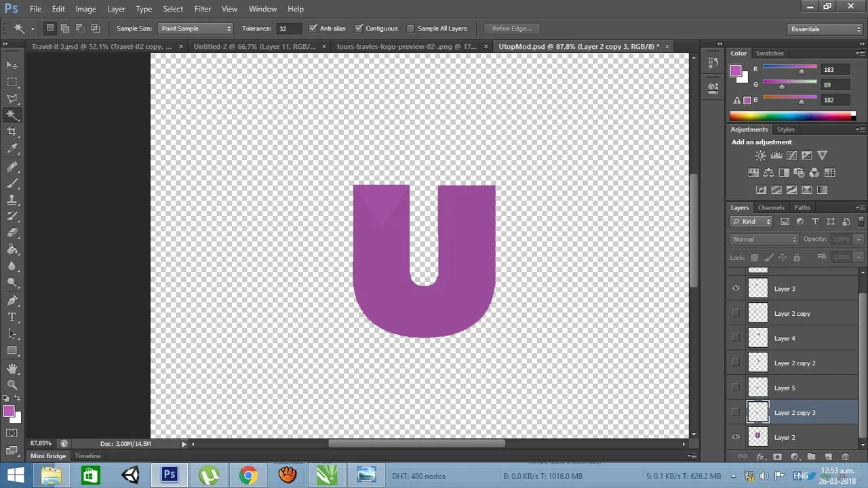
Task: Show Layer 4 visibility
Action: (x=736, y=338)
